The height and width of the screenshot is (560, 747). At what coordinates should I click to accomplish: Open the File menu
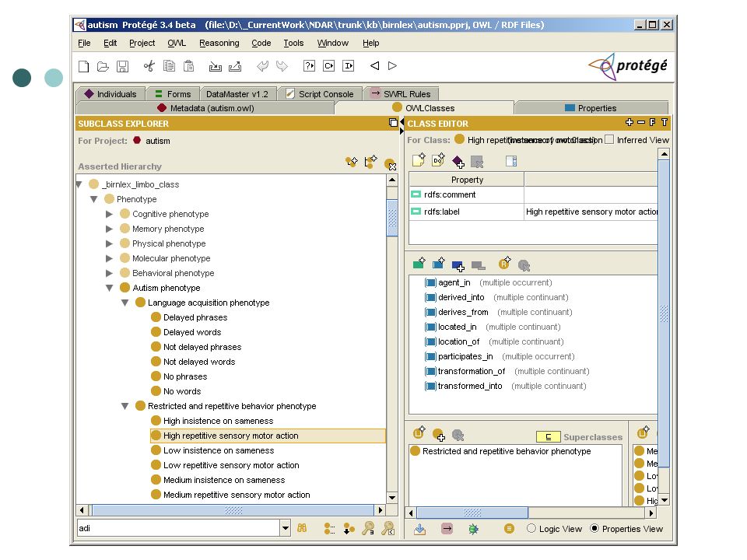[x=84, y=43]
